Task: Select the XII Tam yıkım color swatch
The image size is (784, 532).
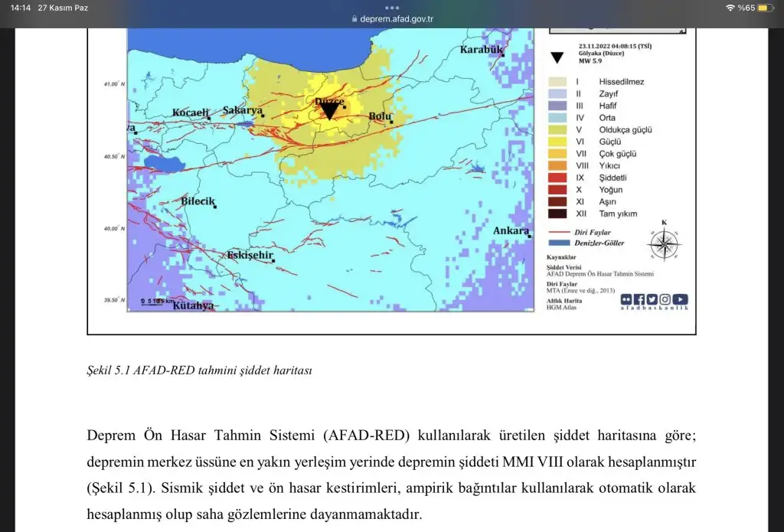Action: 556,214
